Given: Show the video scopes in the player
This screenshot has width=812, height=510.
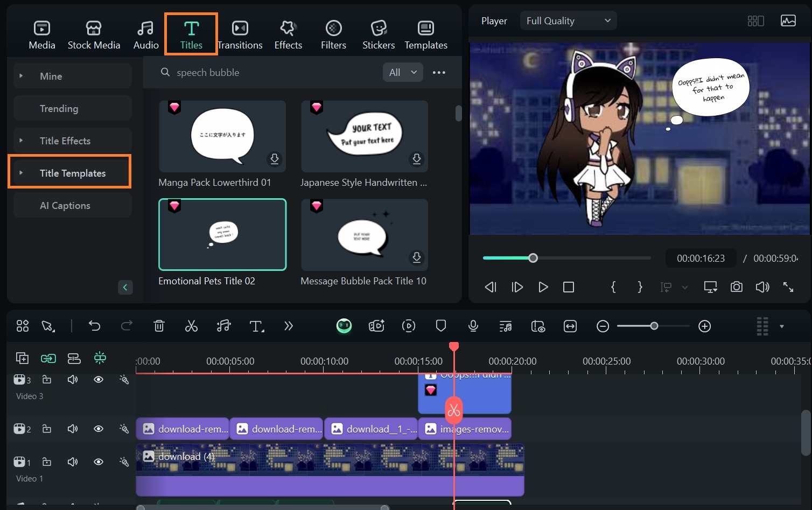Looking at the screenshot, I should (788, 21).
